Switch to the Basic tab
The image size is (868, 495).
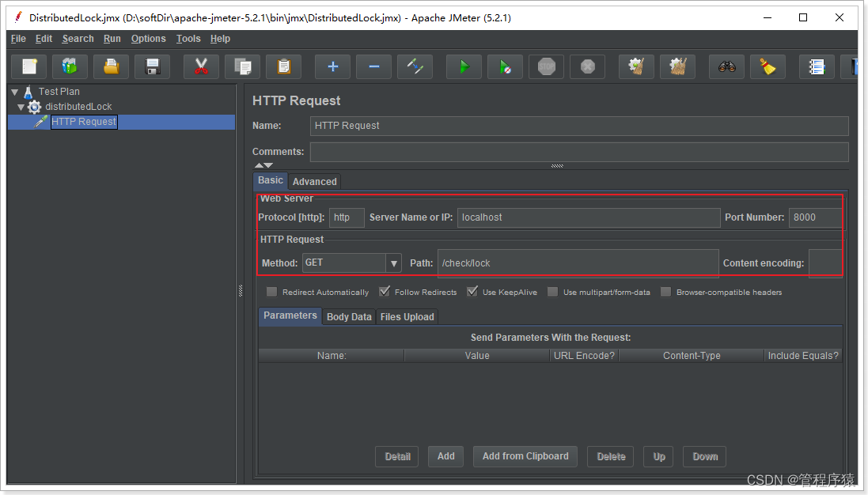(270, 180)
